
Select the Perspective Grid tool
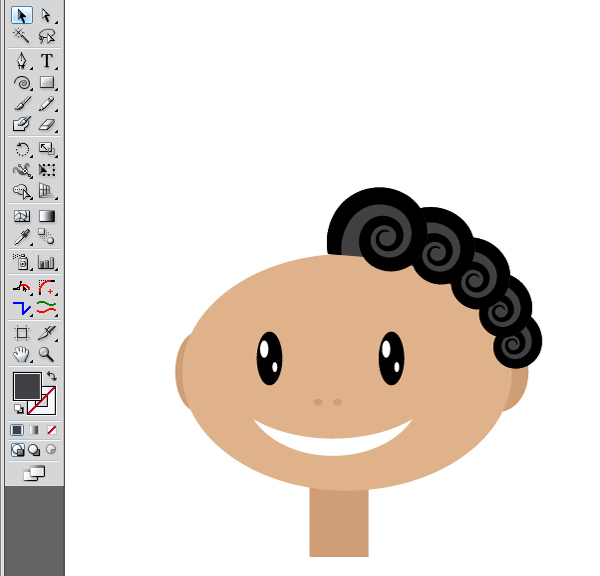[46, 191]
